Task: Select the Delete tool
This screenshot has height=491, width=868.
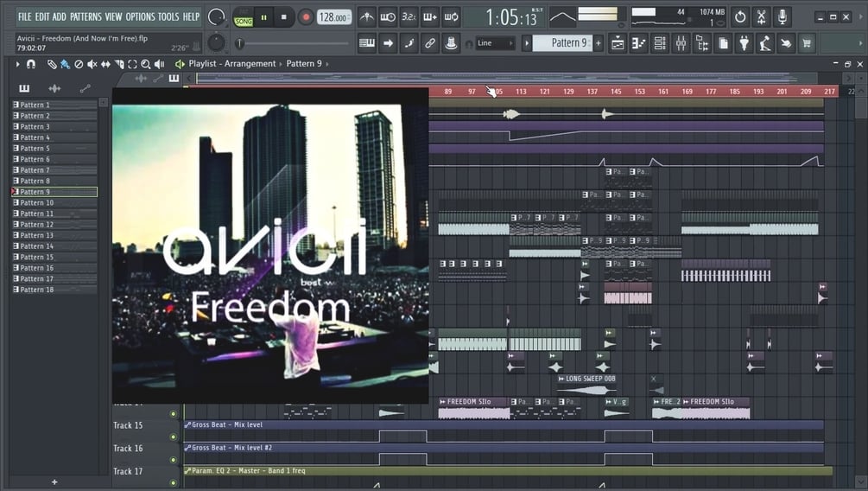Action: point(79,64)
